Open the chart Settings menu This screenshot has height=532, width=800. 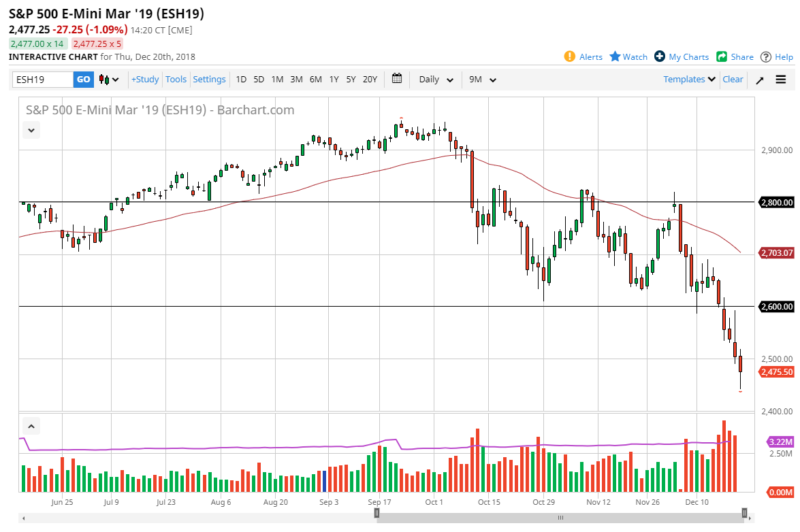tap(209, 80)
